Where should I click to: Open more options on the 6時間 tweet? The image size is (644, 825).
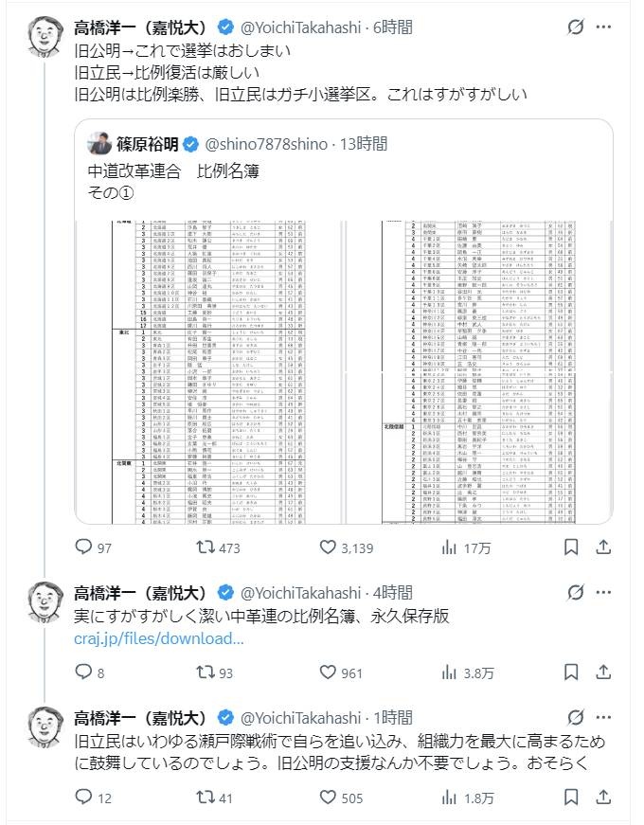603,27
